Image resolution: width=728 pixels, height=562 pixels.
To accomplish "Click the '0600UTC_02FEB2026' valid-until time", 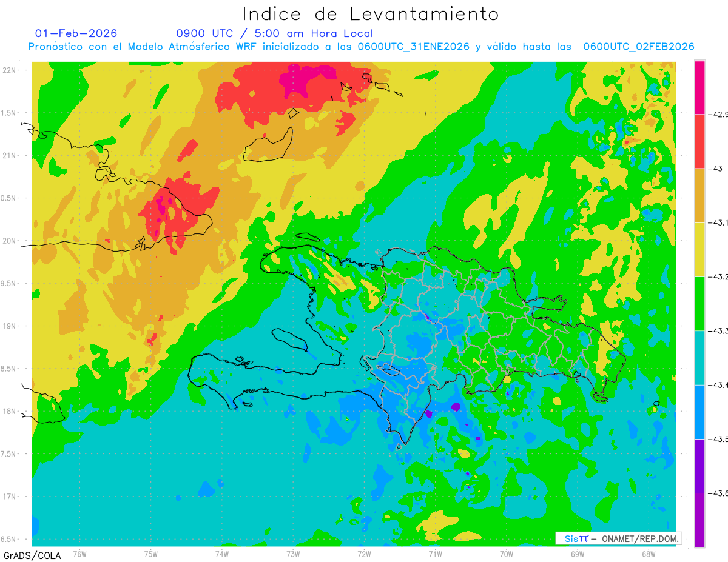I will coord(639,47).
